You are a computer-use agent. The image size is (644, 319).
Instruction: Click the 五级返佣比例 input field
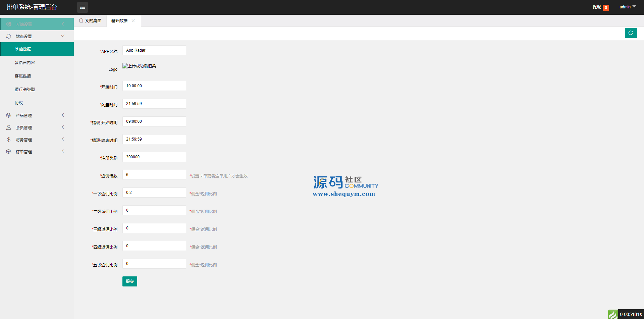[x=154, y=264]
